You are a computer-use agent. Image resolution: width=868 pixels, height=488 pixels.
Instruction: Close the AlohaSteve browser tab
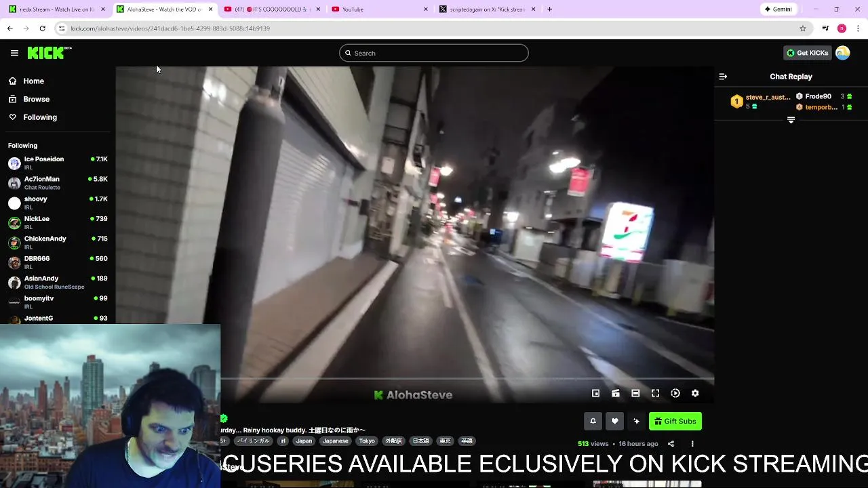click(210, 9)
